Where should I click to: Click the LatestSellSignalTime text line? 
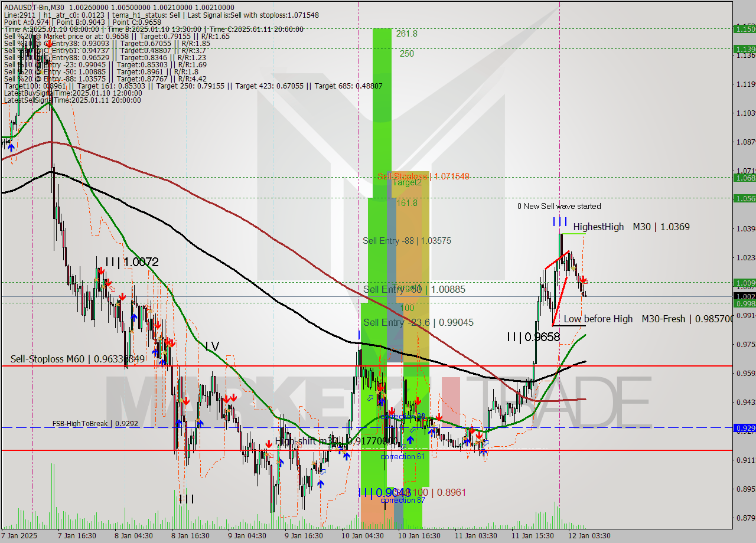pos(72,100)
